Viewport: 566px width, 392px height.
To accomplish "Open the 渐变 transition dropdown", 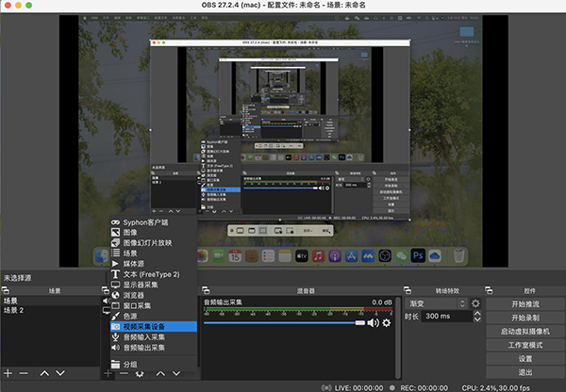I will pyautogui.click(x=436, y=303).
